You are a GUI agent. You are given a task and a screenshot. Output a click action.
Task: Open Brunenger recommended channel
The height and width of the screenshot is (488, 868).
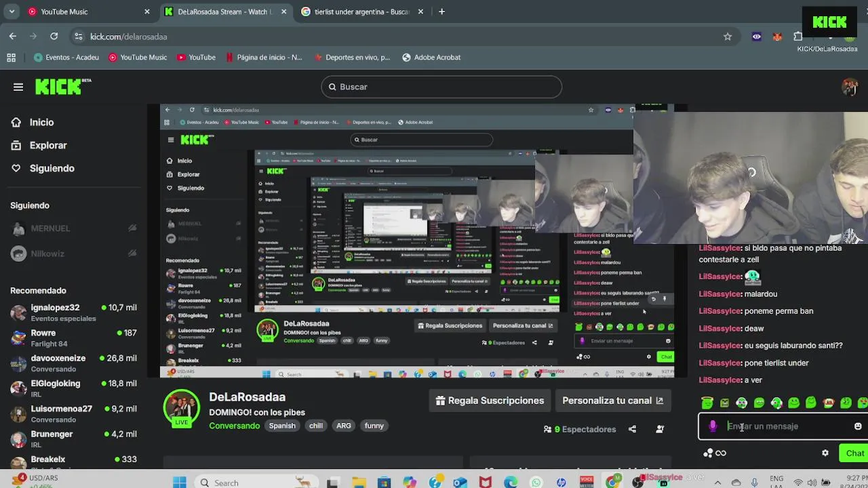[73, 439]
